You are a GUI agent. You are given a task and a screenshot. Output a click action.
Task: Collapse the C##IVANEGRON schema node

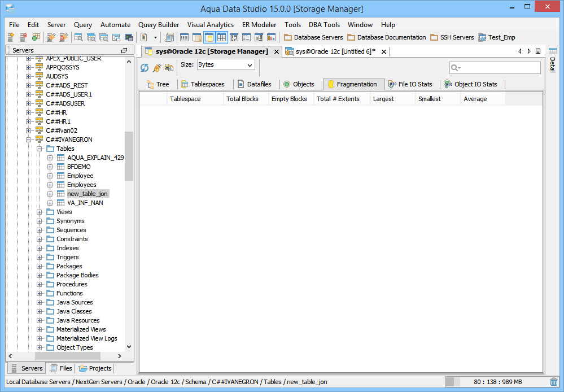coord(28,140)
